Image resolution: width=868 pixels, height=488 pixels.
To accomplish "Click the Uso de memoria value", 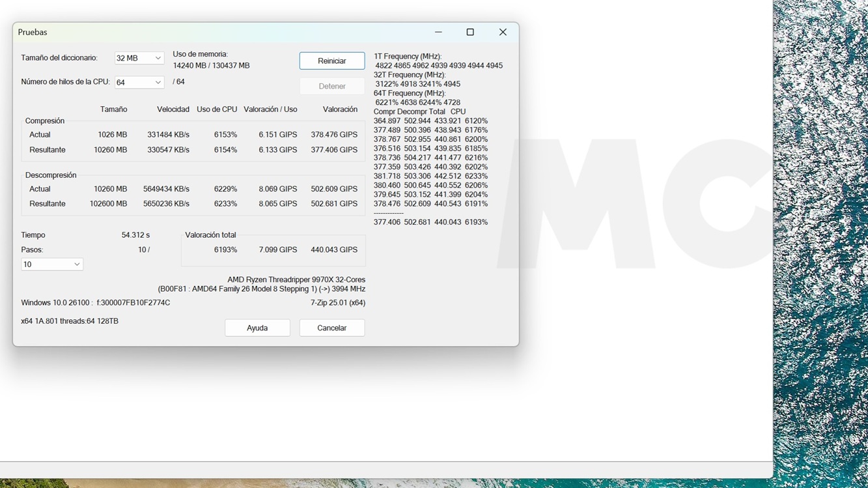I will click(211, 66).
